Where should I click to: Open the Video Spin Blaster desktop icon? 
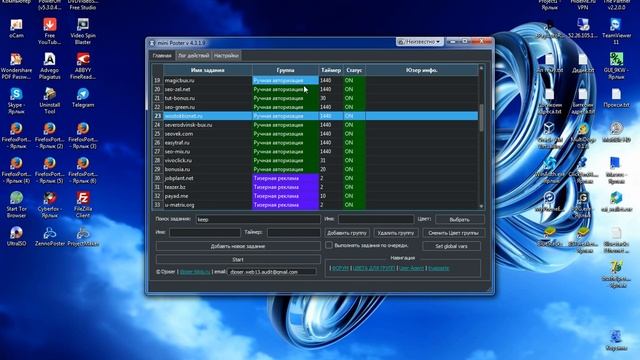click(83, 31)
